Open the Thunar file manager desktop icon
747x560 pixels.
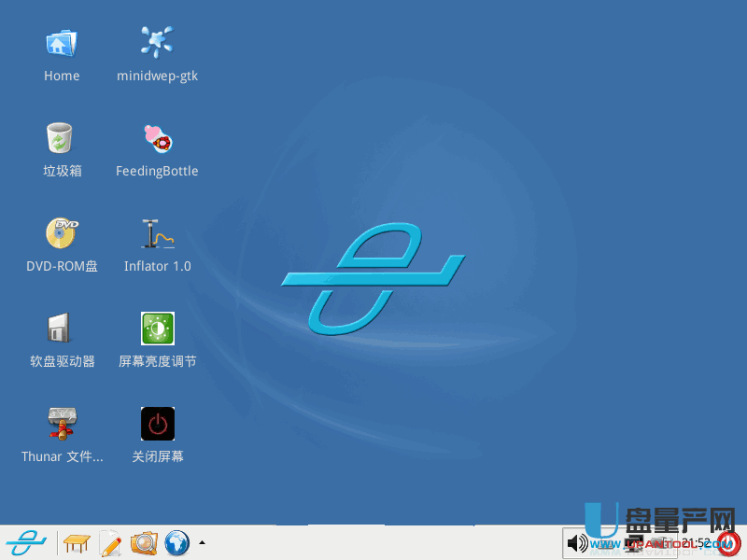pyautogui.click(x=62, y=424)
